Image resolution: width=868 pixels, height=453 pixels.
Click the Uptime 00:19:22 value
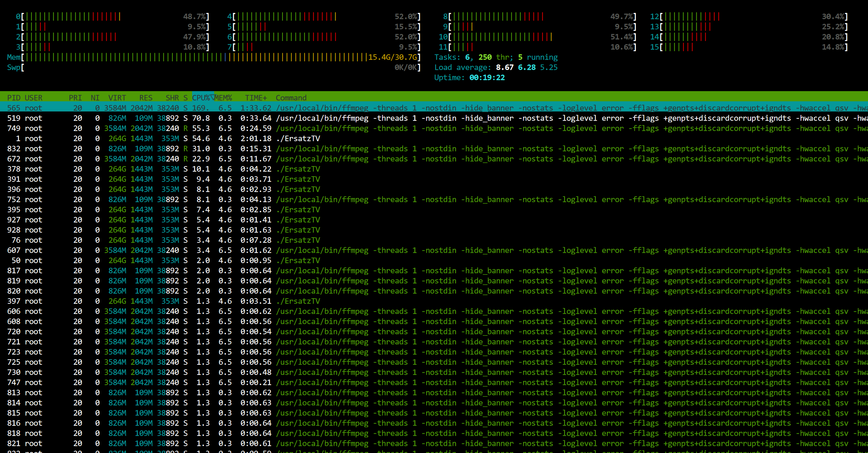(487, 78)
